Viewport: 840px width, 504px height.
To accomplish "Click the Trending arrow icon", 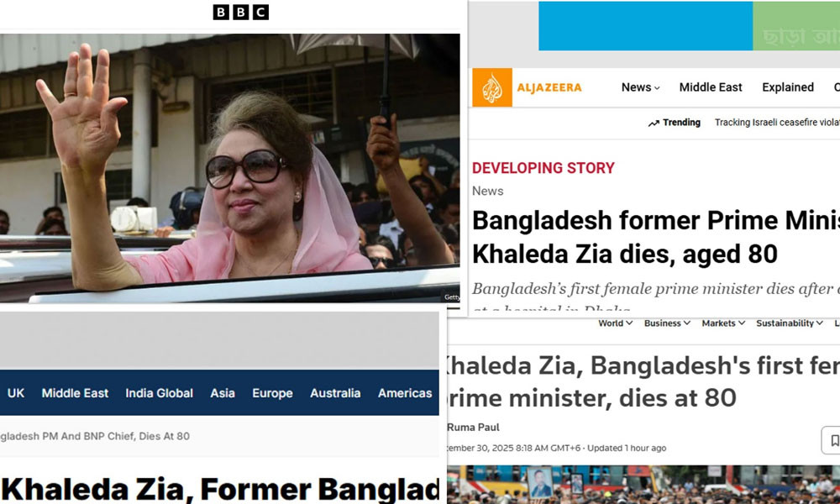I will point(654,123).
